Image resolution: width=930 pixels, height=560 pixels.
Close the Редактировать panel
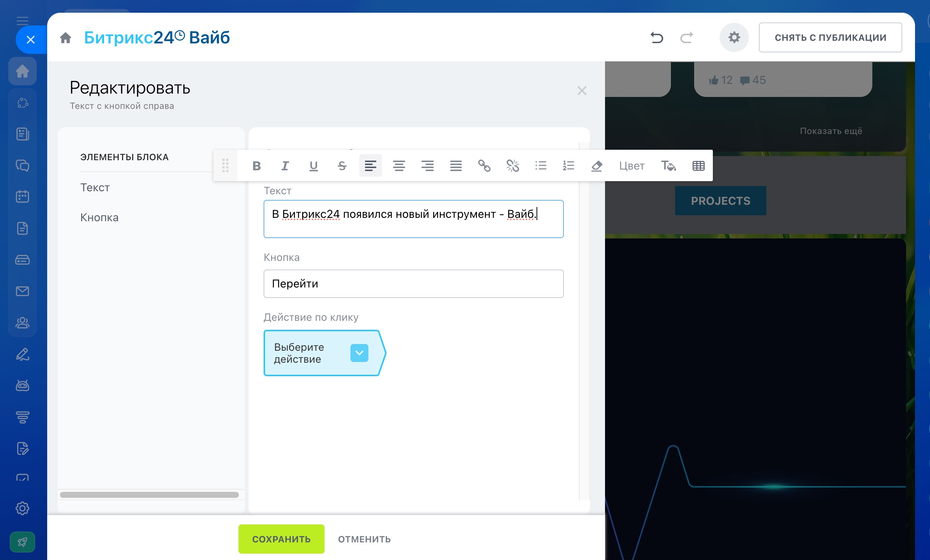tap(582, 91)
